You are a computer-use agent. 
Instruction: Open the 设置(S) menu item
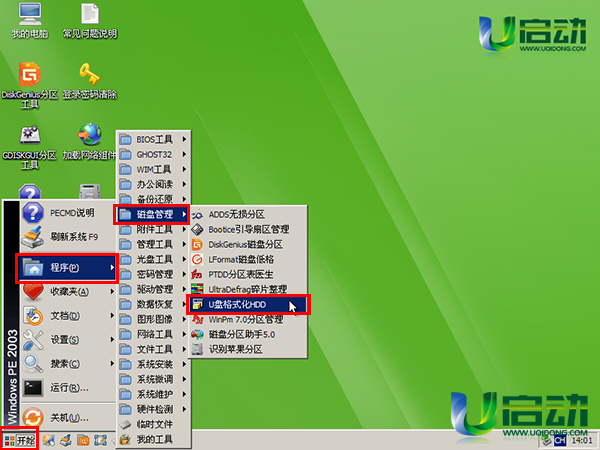coord(67,340)
